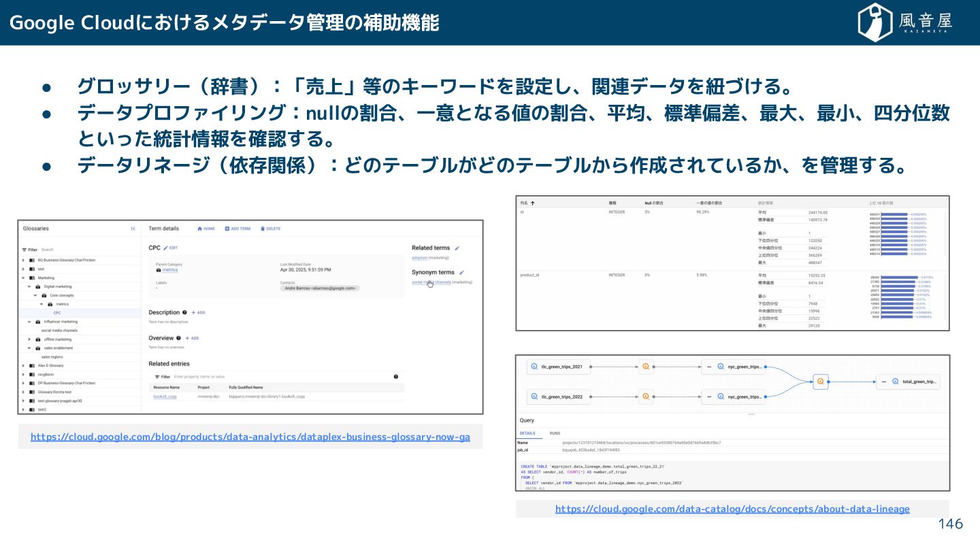Open the adoption related term link
This screenshot has height=551, width=980.
click(420, 258)
